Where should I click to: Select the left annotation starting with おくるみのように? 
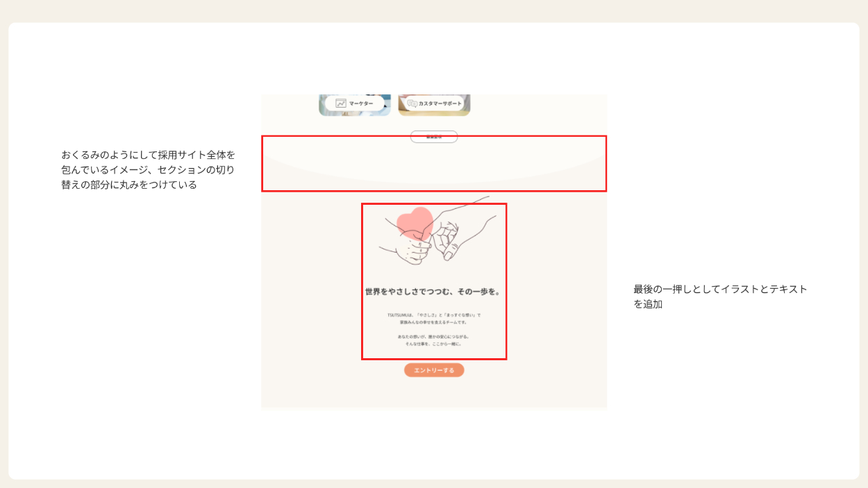[x=148, y=170]
